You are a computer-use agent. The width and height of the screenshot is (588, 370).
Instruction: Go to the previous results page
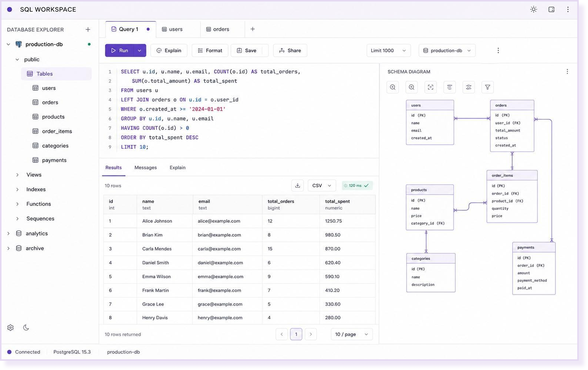tap(282, 334)
